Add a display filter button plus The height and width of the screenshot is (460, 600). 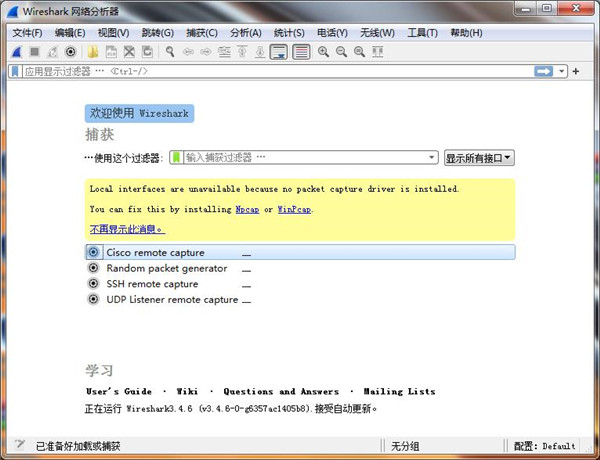click(x=576, y=71)
